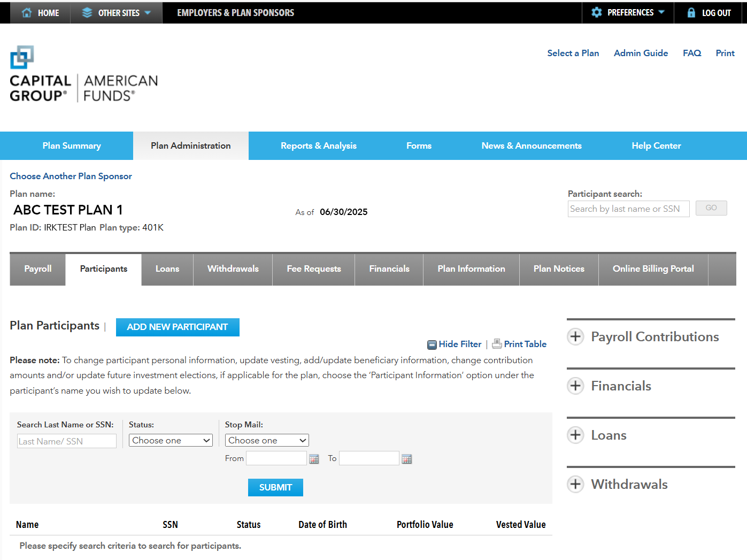The image size is (747, 560).
Task: Open the From date calendar picker
Action: (x=314, y=458)
